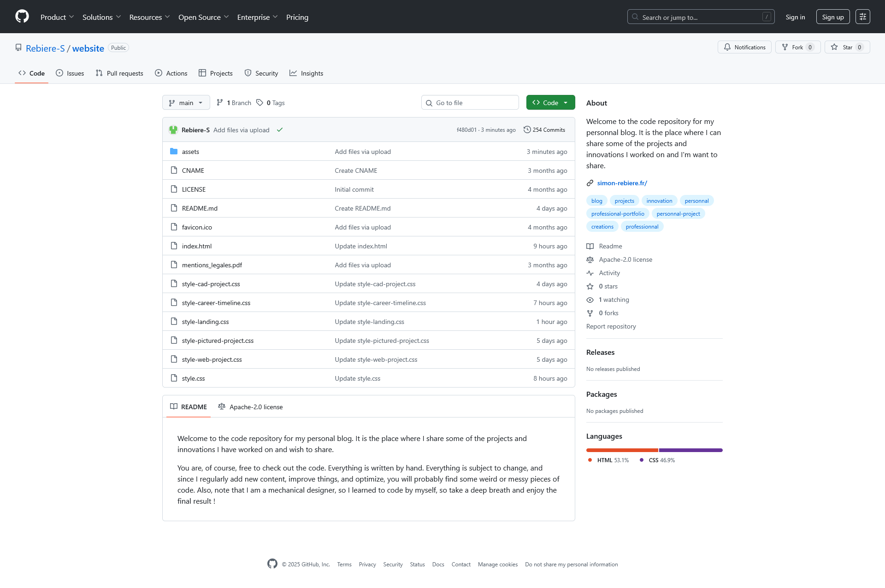Image resolution: width=885 pixels, height=588 pixels.
Task: Click the file icon next to LICENSE
Action: [174, 189]
